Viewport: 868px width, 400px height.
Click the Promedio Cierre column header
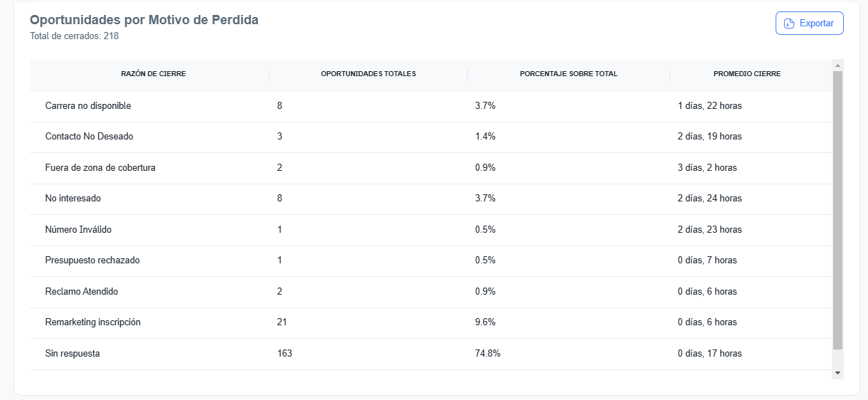[747, 74]
